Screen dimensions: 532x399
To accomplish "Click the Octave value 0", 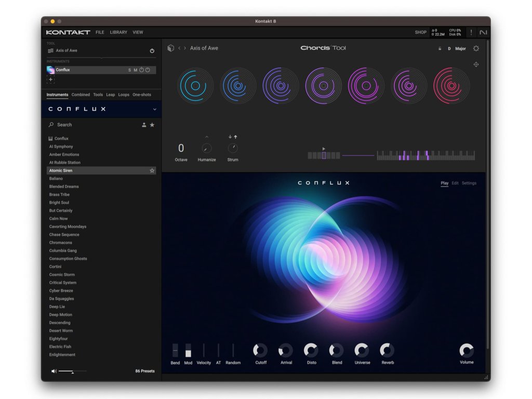I will point(181,148).
